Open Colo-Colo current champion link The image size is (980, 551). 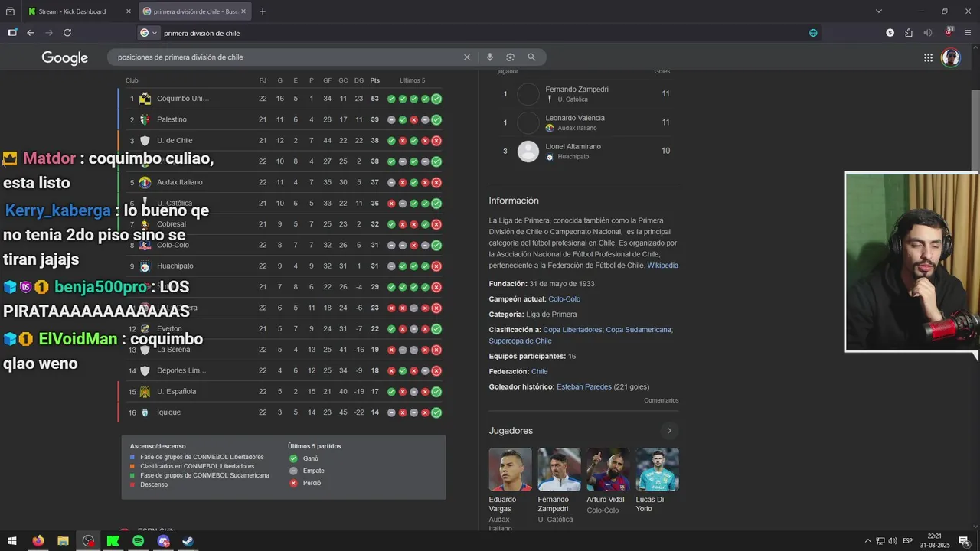click(x=564, y=299)
